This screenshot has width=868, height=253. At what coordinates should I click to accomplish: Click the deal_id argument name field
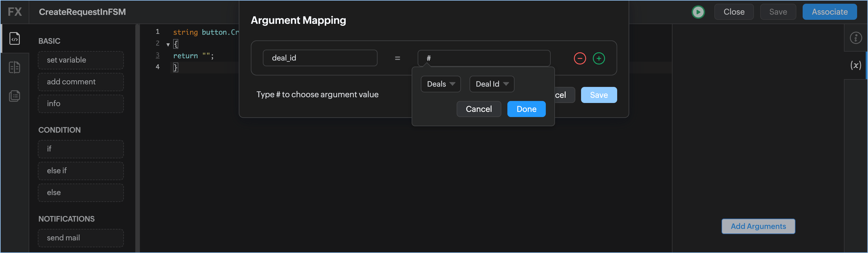320,58
